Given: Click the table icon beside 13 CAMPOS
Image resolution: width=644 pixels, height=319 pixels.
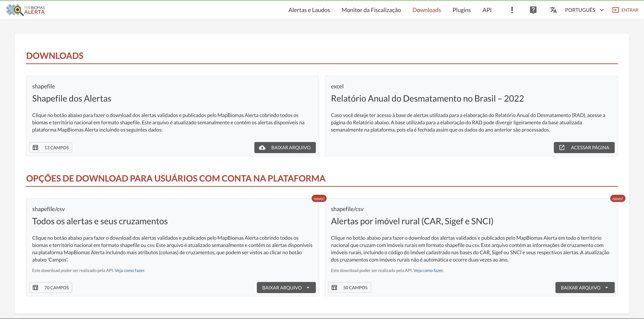Looking at the screenshot, I should pos(35,148).
